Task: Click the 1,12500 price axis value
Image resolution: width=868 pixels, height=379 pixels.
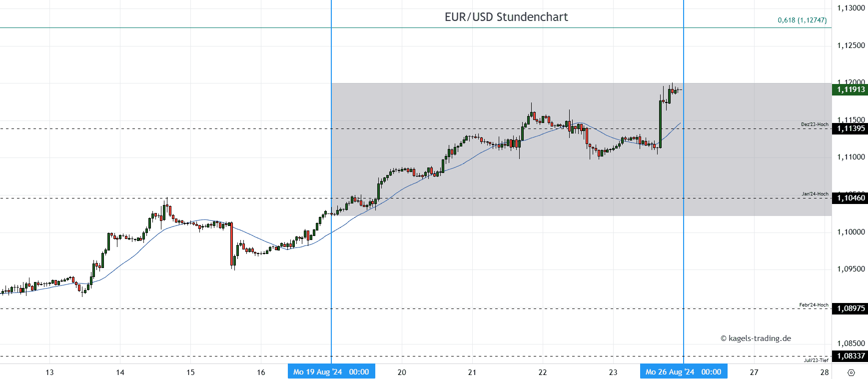Action: [x=851, y=45]
